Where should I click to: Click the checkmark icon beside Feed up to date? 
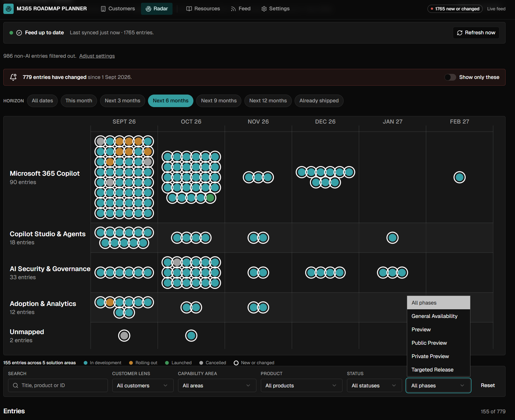[19, 33]
